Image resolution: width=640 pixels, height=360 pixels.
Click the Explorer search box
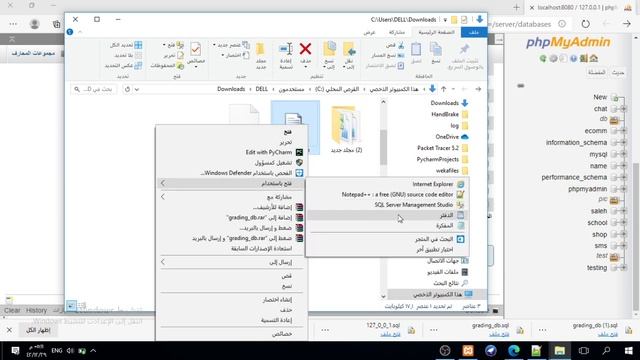click(93, 89)
